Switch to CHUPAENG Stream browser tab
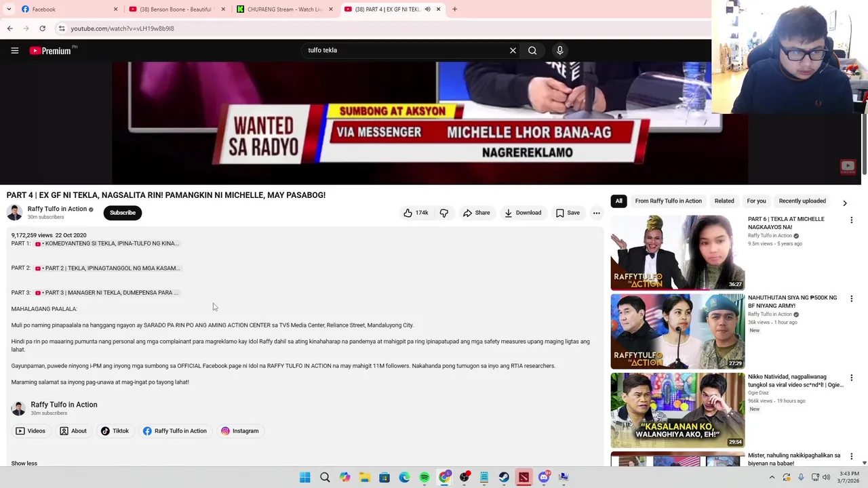 283,9
